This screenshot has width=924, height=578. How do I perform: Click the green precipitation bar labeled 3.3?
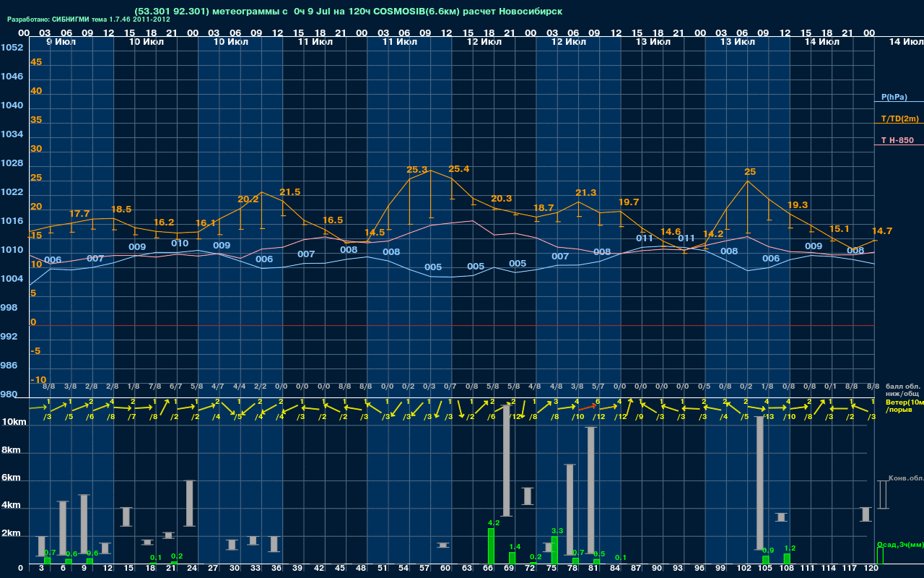point(554,550)
